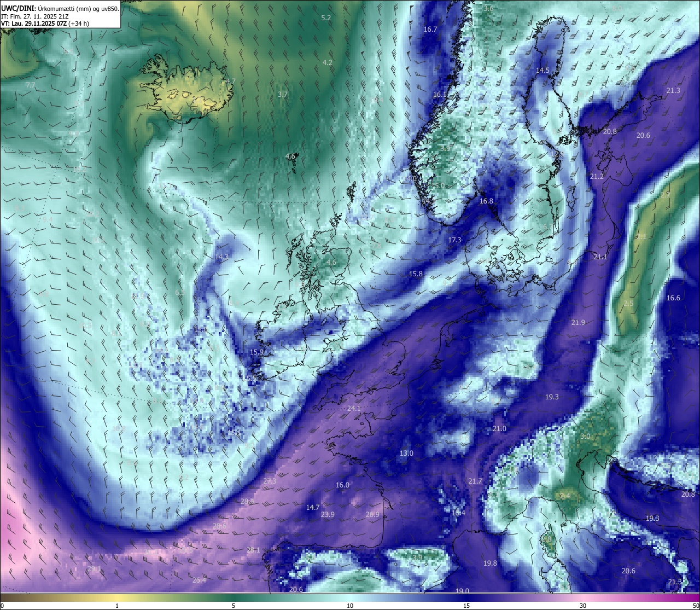
Task: Click the map value '3.0' over the eastern Alps
Action: [x=585, y=436]
